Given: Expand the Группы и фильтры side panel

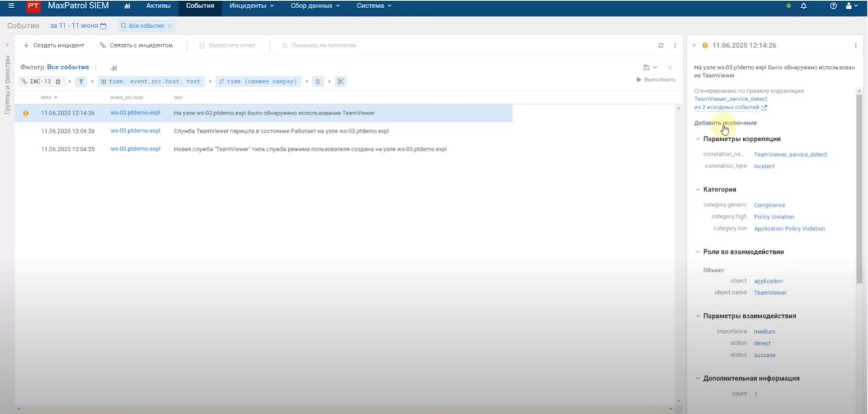Looking at the screenshot, I should pos(7,45).
